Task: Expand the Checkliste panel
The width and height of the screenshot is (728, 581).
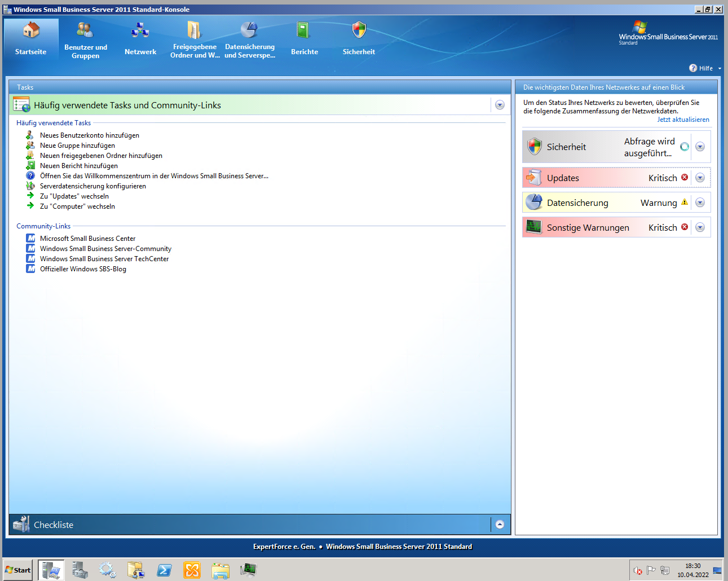Action: (x=500, y=525)
